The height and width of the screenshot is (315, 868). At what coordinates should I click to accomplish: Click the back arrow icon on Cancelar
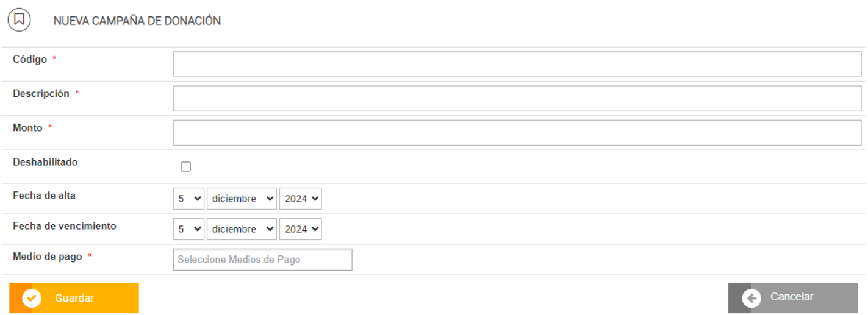[x=751, y=298]
